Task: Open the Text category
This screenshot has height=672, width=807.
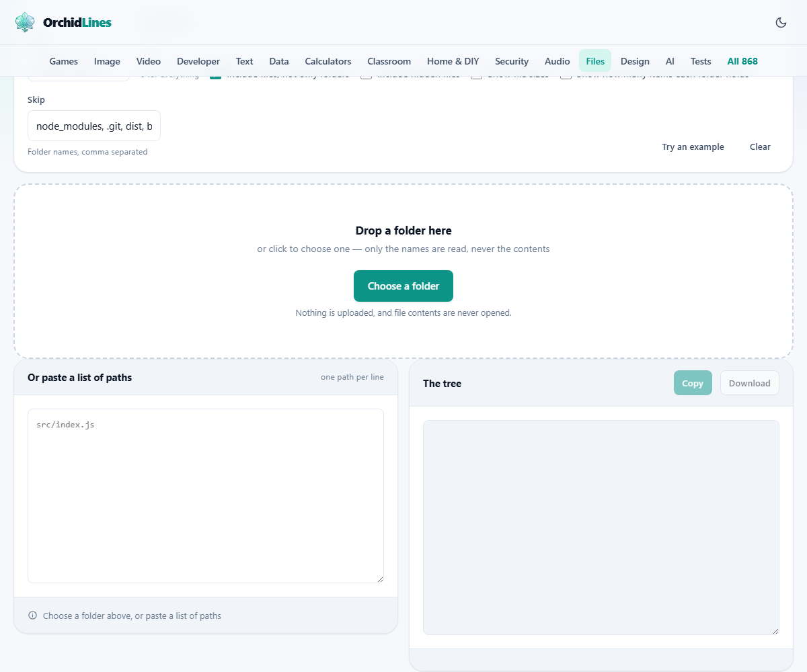Action: [245, 61]
